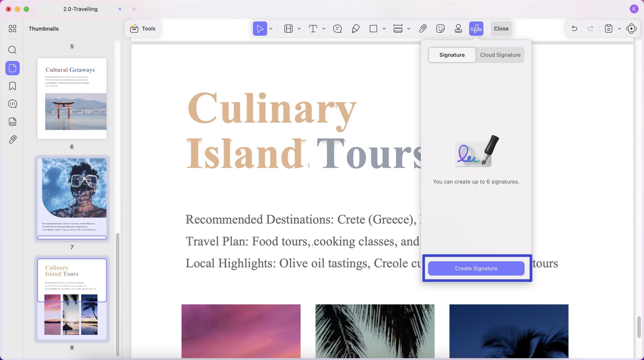This screenshot has width=644, height=360.
Task: Open the page 6 Cultural Getaways thumbnail
Action: [x=72, y=98]
